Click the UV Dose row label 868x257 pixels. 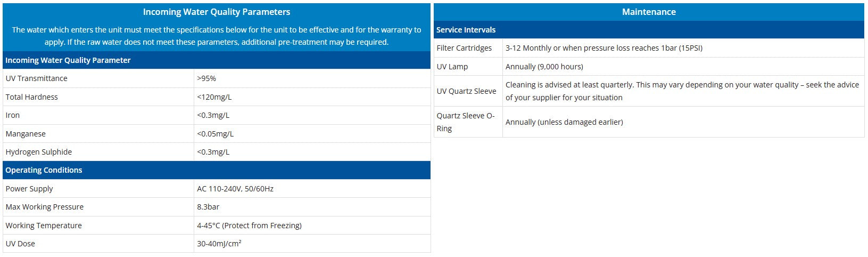pos(20,244)
